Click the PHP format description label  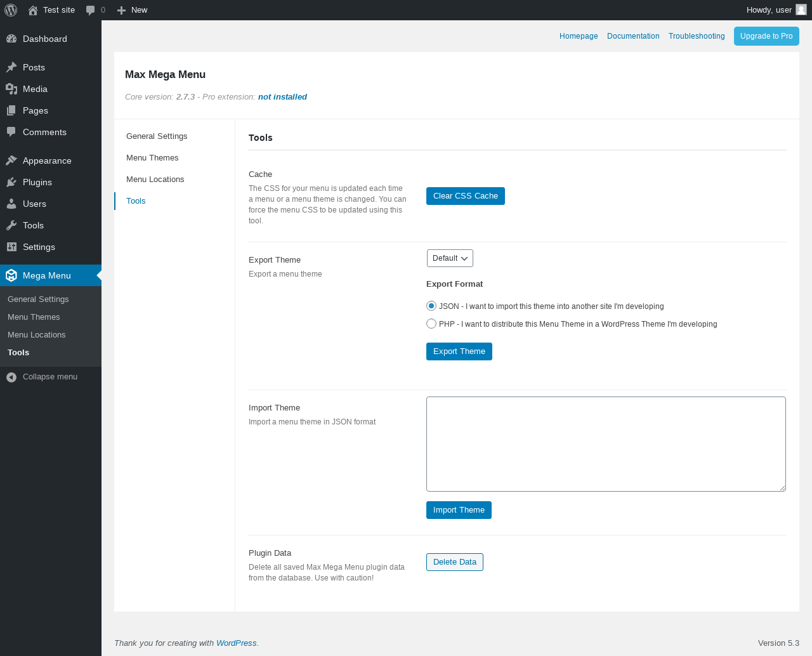click(x=578, y=324)
